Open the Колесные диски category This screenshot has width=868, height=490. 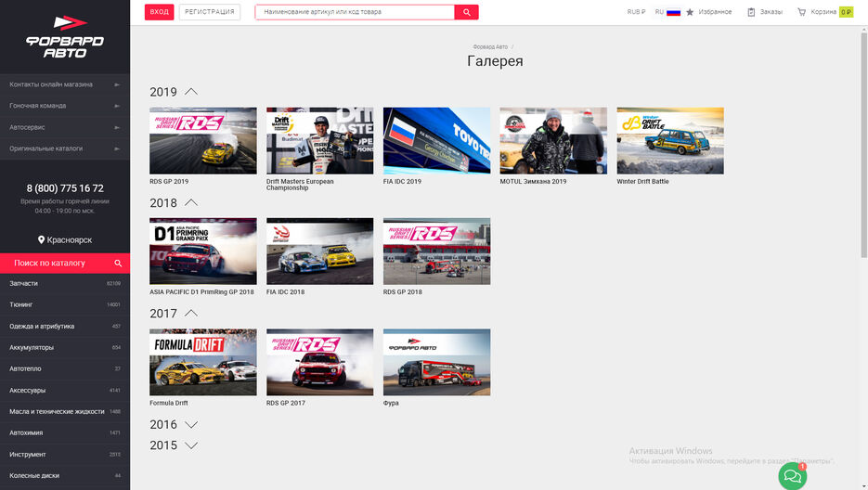pyautogui.click(x=65, y=475)
